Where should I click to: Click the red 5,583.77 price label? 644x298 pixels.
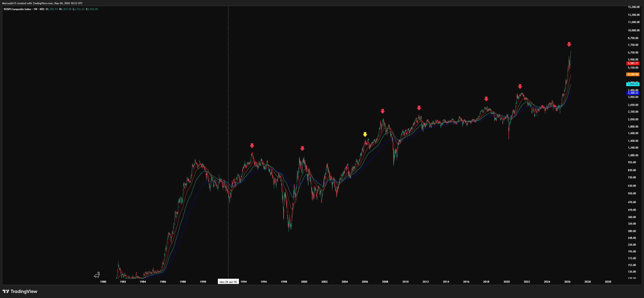point(633,64)
